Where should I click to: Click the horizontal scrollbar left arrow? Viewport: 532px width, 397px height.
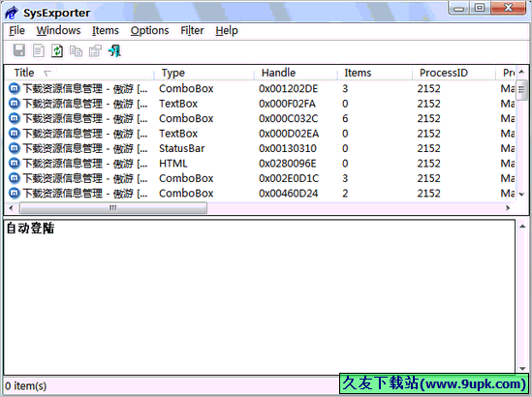(12, 208)
